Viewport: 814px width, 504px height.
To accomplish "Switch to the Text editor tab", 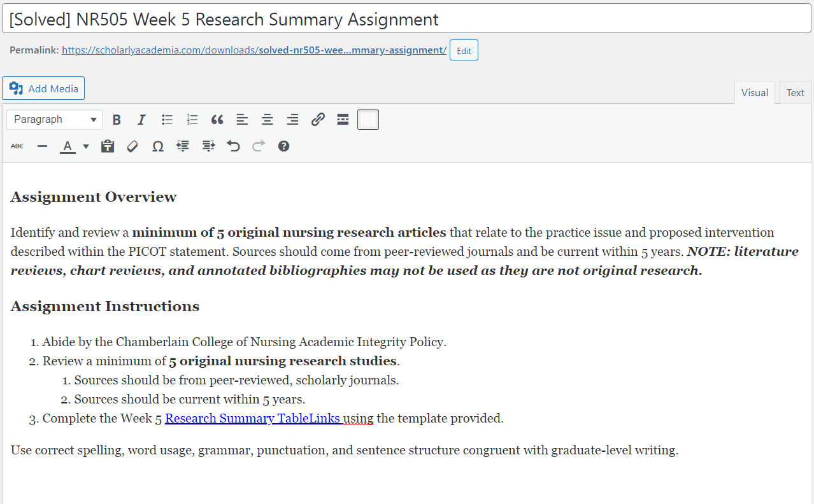I will [x=795, y=92].
